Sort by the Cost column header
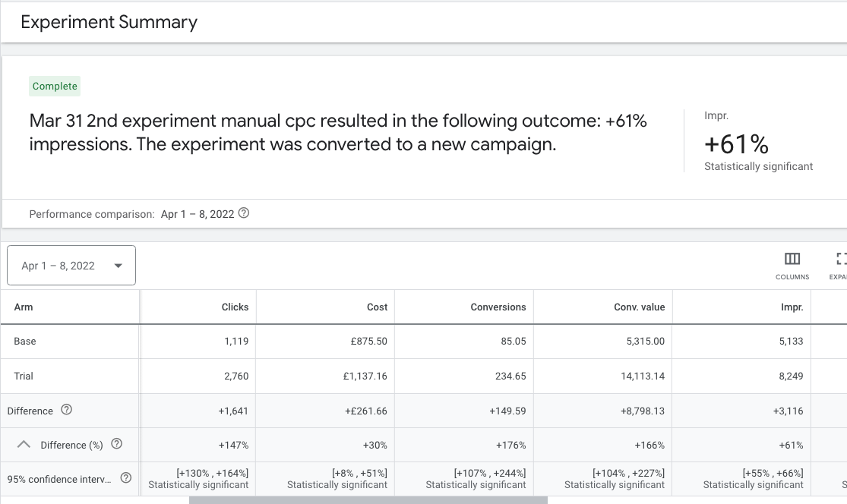The width and height of the screenshot is (847, 504). coord(377,307)
